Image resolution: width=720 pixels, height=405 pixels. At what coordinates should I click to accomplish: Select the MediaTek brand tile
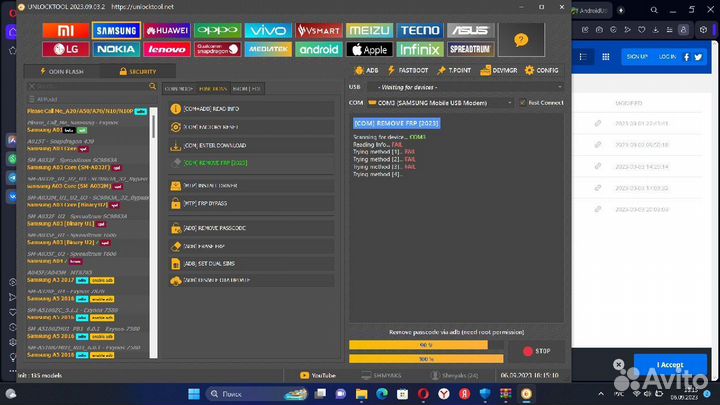coord(268,49)
